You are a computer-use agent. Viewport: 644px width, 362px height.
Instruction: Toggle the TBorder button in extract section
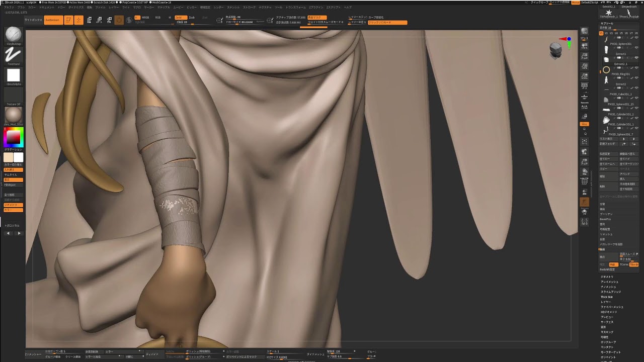634,264
